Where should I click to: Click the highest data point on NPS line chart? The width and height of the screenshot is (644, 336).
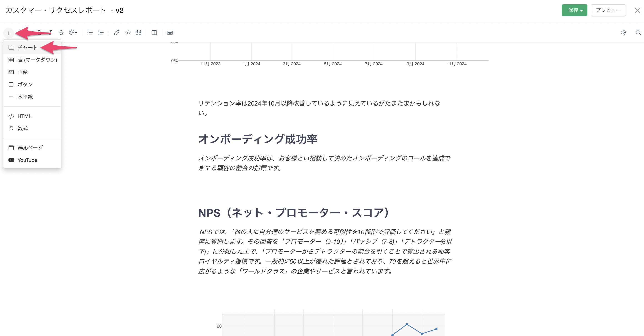(407, 324)
